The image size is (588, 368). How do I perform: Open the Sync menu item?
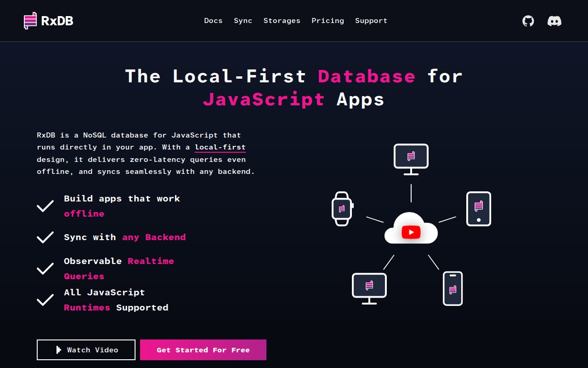(243, 21)
